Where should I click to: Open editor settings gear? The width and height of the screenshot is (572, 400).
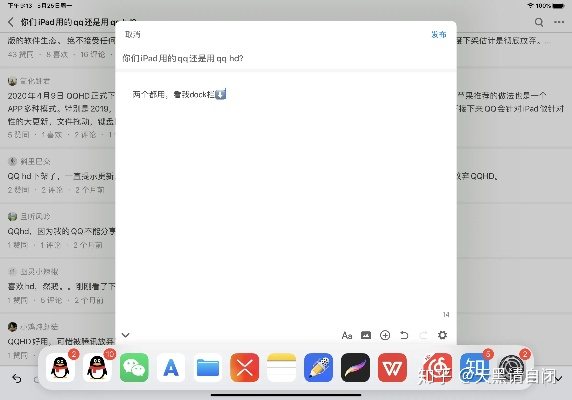coord(442,335)
